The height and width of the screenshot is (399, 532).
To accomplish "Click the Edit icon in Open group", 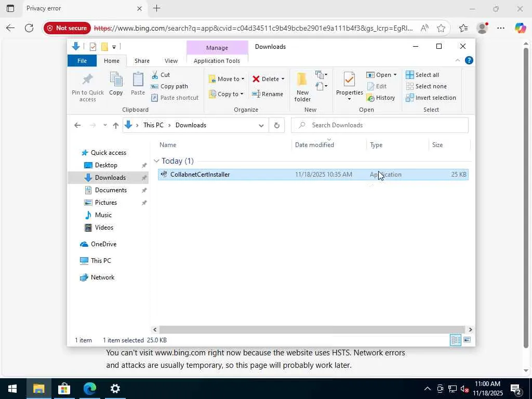I will (371, 86).
